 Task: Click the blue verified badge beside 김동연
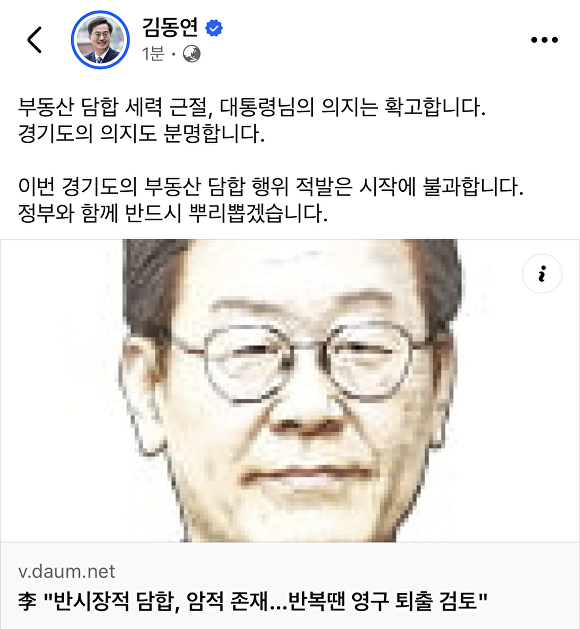(x=214, y=28)
